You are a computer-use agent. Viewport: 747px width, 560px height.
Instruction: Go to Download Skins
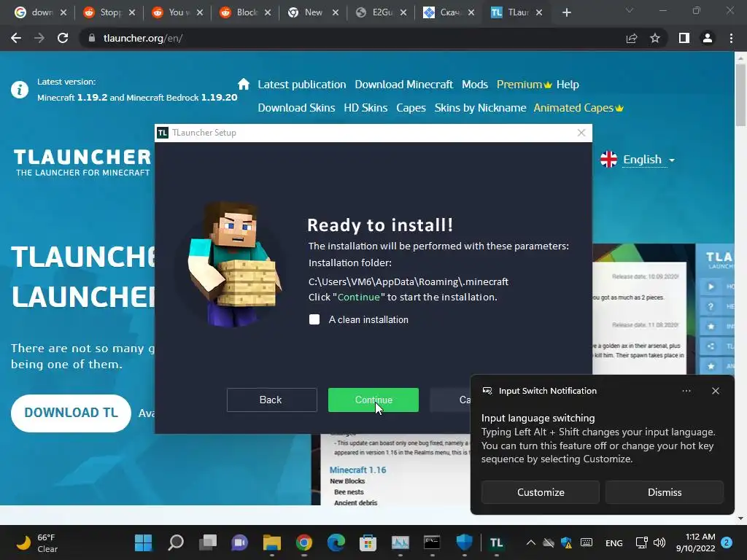296,108
